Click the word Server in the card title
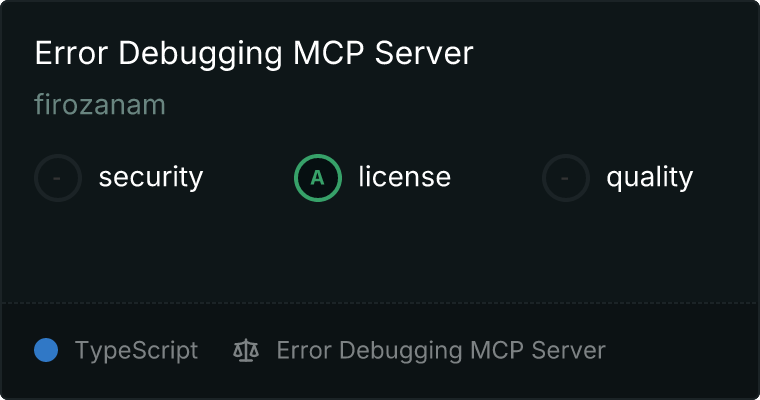The width and height of the screenshot is (760, 400). [x=424, y=53]
